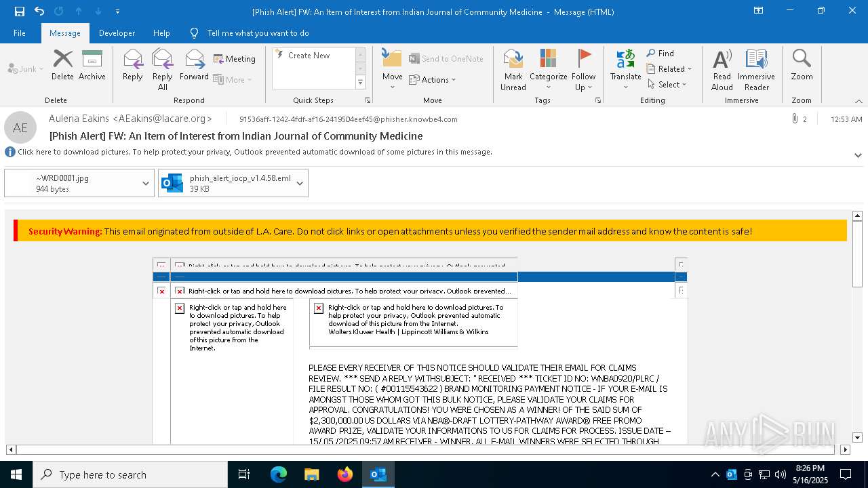Collapse the ribbon with the chevron

point(859,101)
